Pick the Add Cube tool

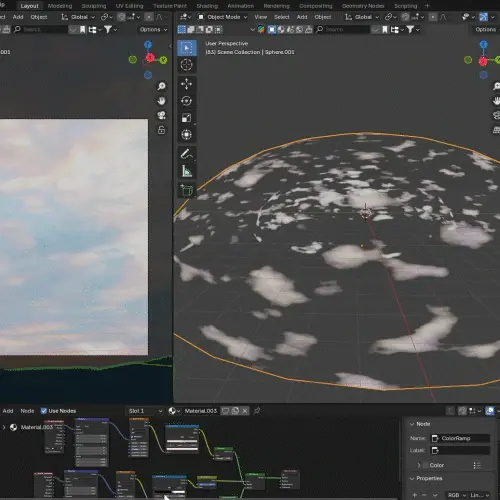[186, 190]
